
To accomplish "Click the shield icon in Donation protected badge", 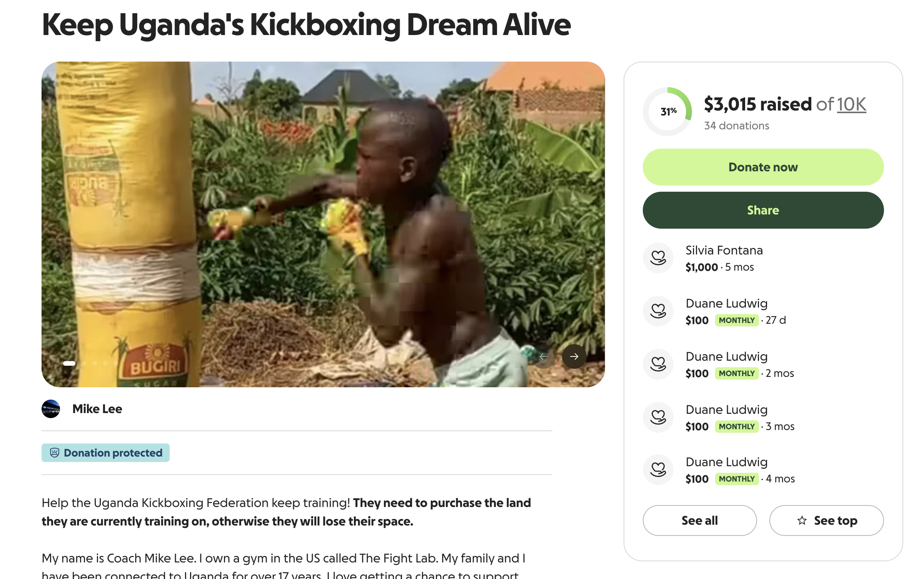I will (x=55, y=453).
